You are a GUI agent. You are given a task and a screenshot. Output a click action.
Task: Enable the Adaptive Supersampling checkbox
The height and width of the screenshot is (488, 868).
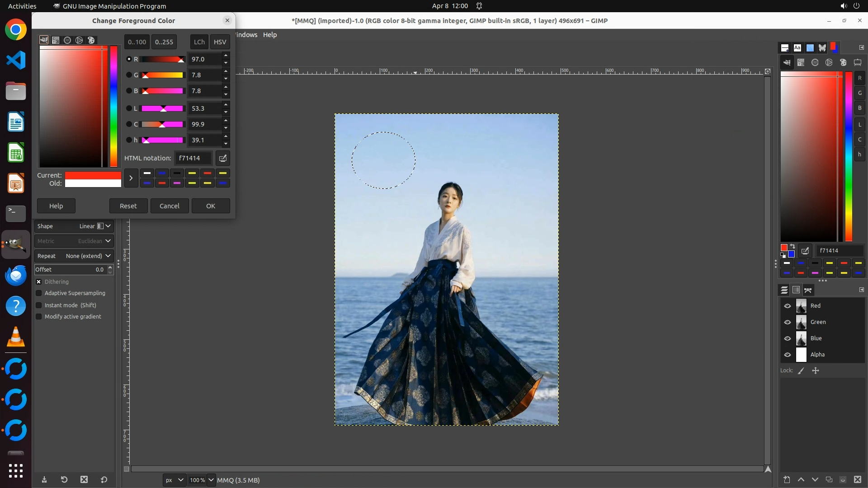tap(39, 293)
